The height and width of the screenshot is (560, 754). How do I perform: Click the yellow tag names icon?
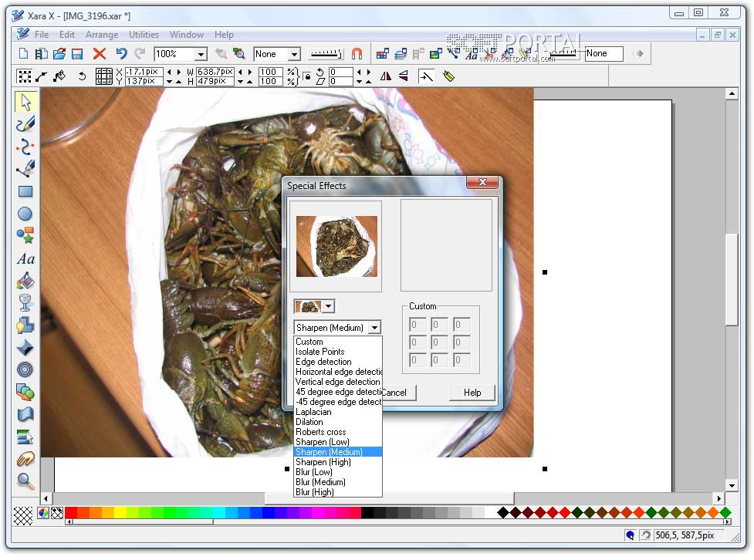[x=448, y=76]
